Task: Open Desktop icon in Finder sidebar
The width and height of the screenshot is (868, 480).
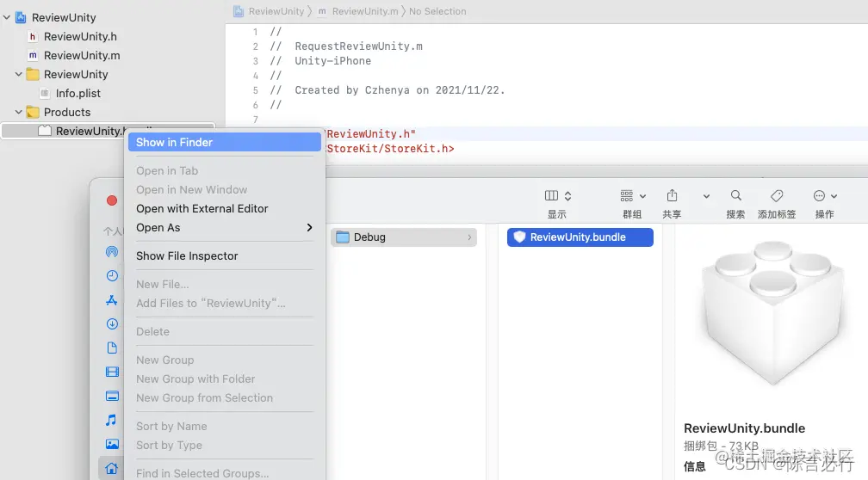Action: [112, 396]
